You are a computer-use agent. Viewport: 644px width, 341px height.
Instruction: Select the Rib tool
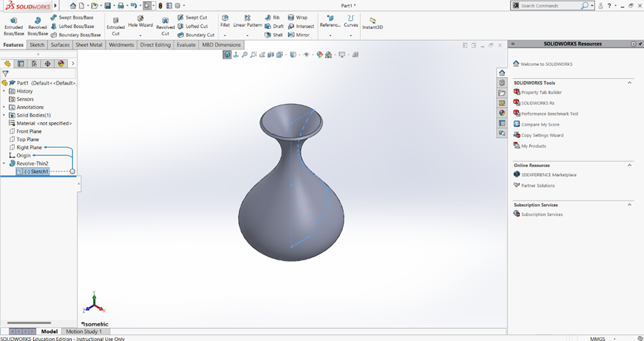tap(273, 18)
